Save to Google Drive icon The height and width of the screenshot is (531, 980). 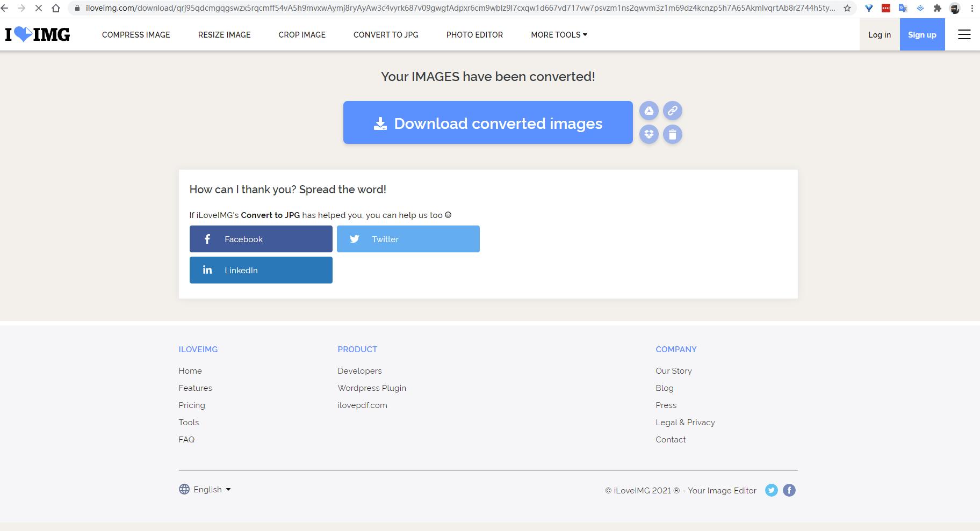coord(649,111)
